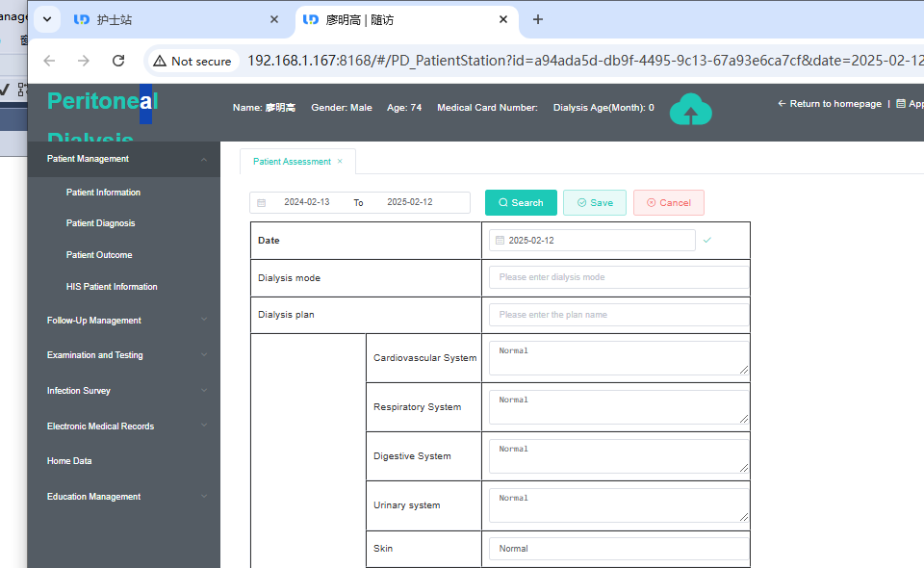Go back in browser history
Viewport: 924px width, 568px height.
49,61
